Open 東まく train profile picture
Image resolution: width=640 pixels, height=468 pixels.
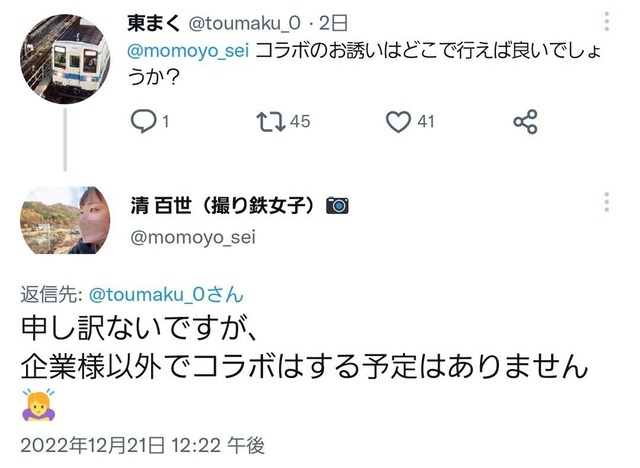tap(65, 58)
